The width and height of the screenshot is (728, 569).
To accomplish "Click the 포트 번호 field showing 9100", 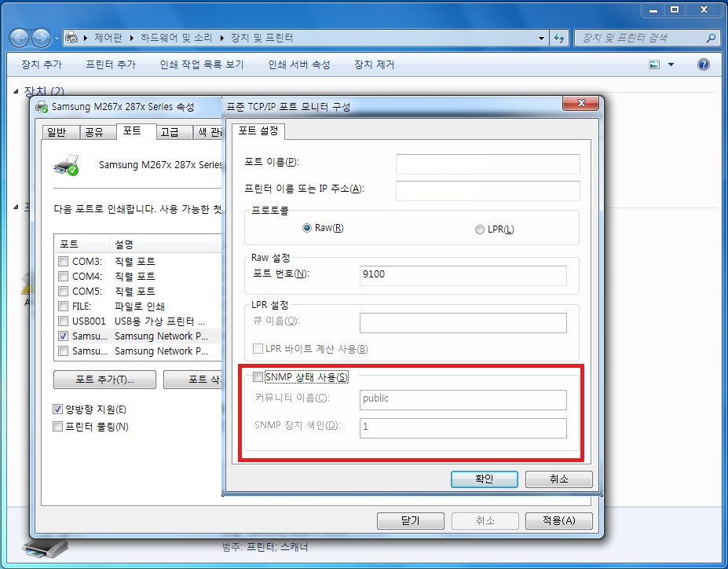I will click(x=463, y=275).
